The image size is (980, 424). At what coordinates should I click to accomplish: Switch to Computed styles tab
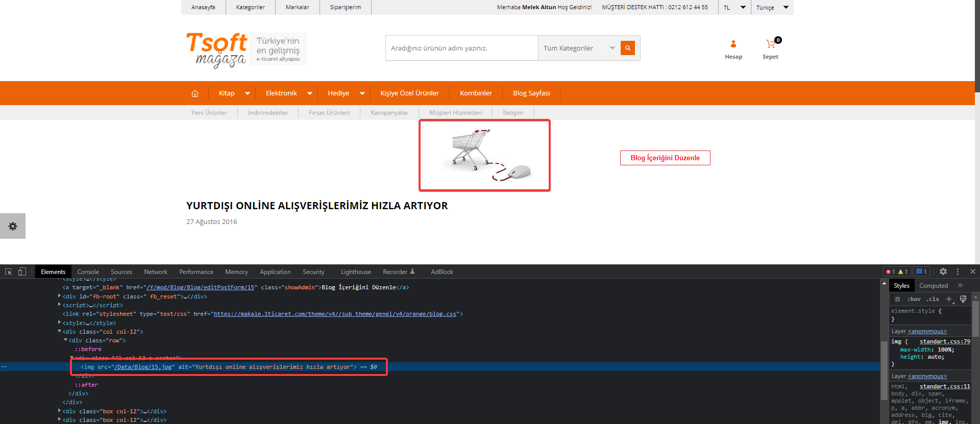(x=934, y=286)
